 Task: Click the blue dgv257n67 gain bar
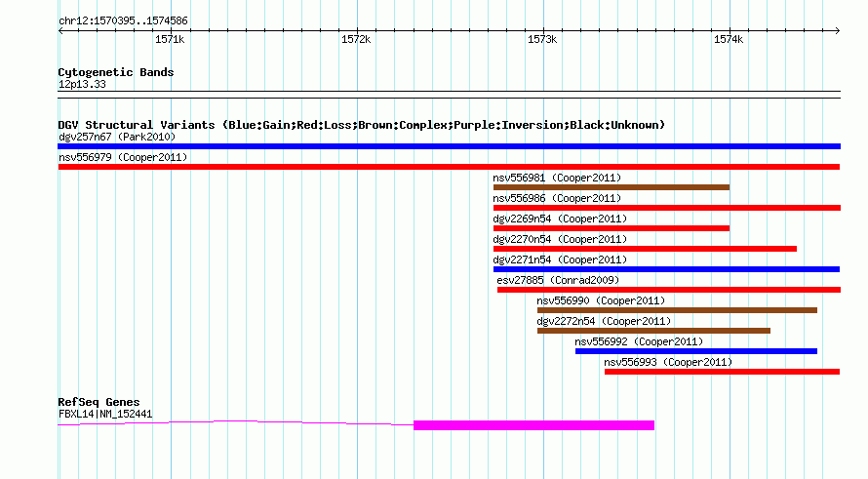[x=449, y=146]
